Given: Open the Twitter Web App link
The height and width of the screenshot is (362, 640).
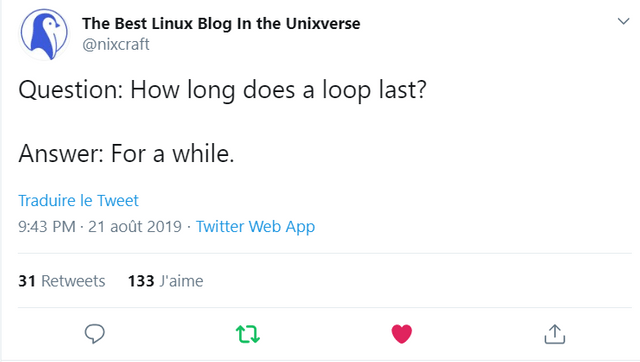Looking at the screenshot, I should [256, 227].
